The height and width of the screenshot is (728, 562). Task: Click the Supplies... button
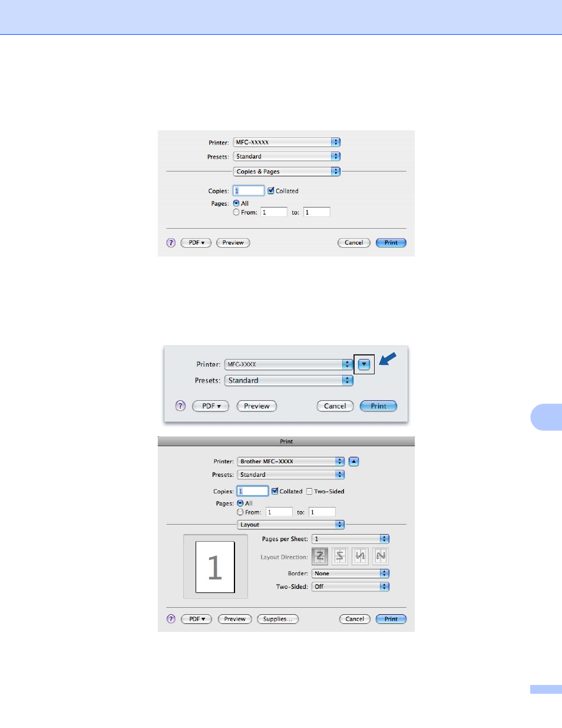point(278,619)
